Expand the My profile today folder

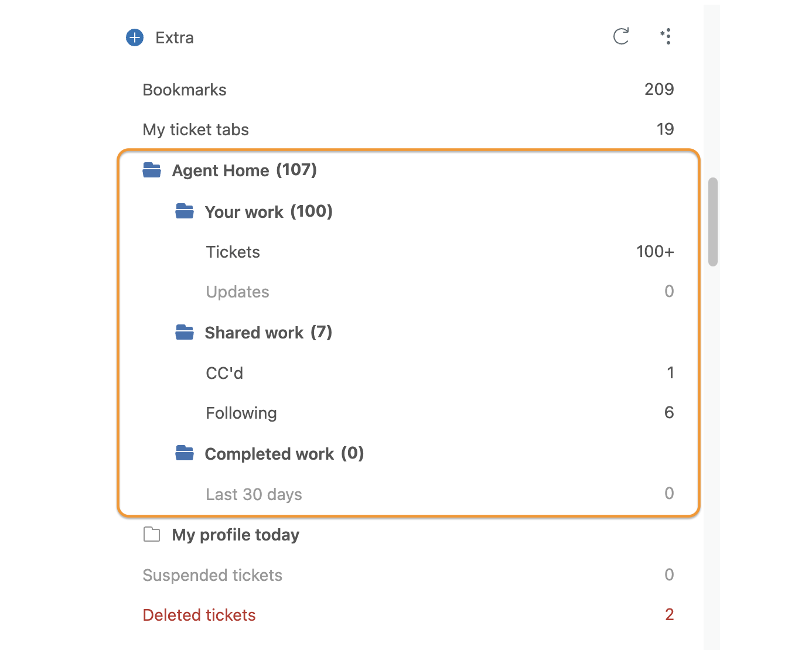pos(152,534)
